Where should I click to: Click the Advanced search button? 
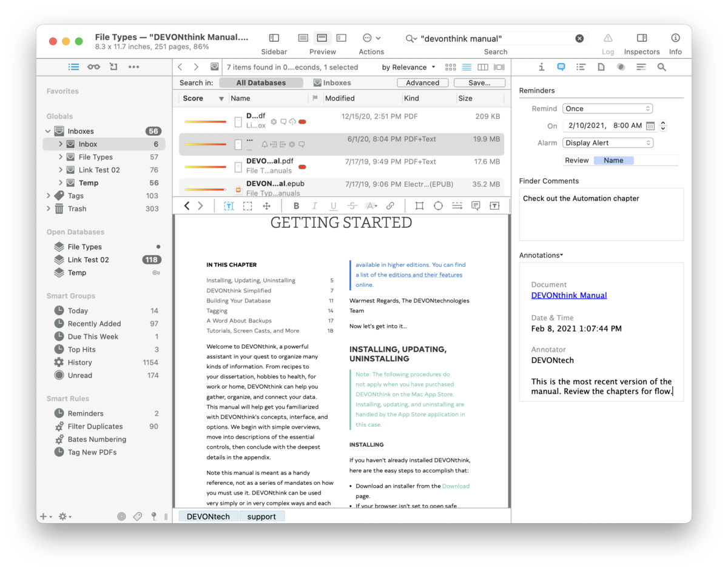(x=423, y=83)
